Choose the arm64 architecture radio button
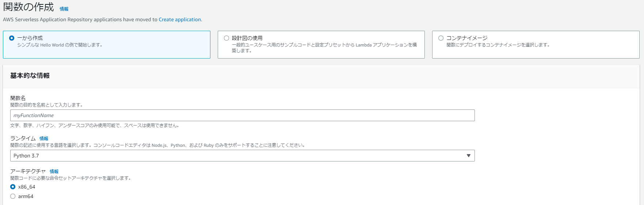The image size is (644, 205). click(x=13, y=196)
